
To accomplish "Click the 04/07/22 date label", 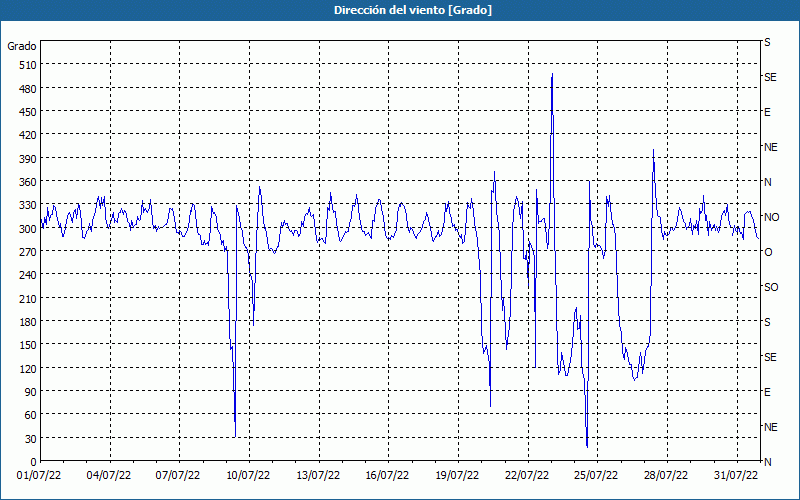I will pos(109,476).
